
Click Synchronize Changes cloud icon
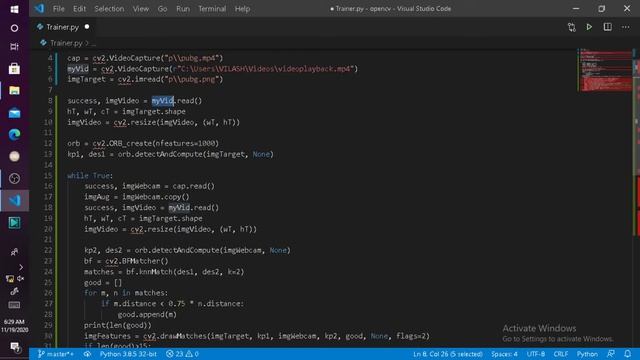pos(87,354)
